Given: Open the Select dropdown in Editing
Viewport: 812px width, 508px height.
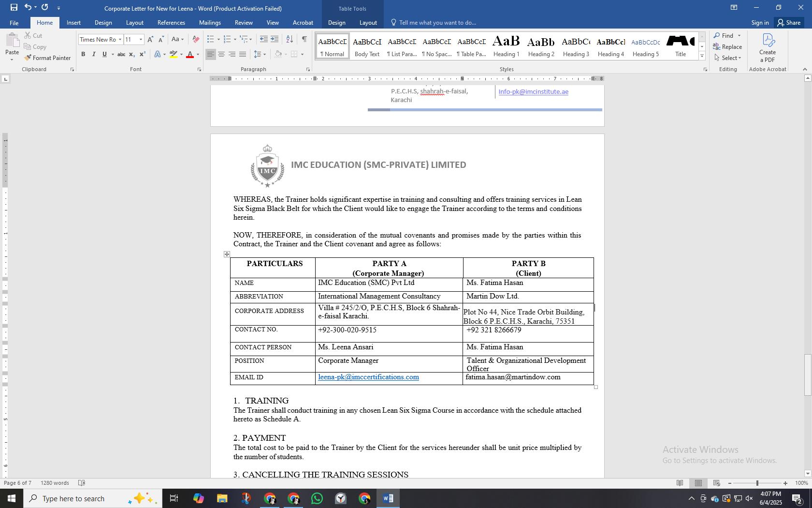Looking at the screenshot, I should click(x=727, y=58).
